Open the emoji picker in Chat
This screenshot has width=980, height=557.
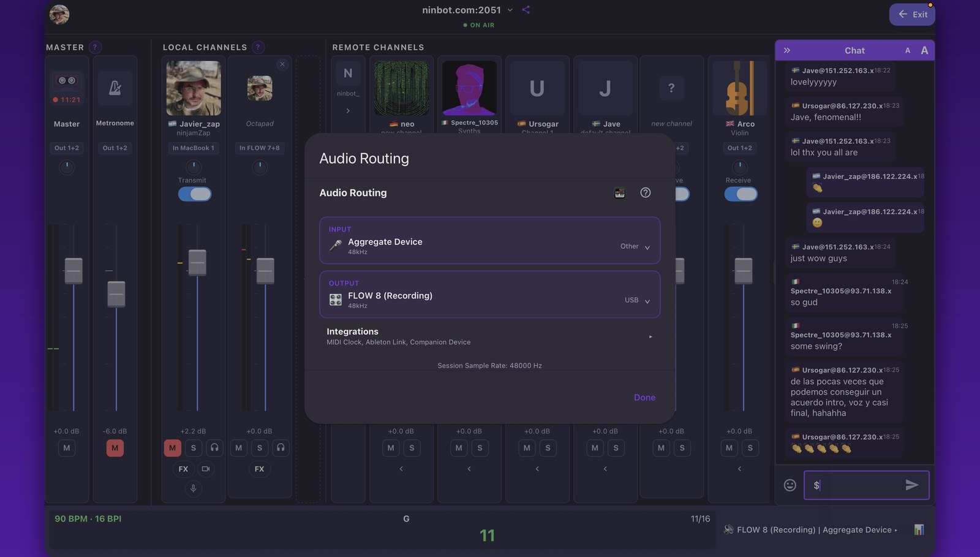(790, 485)
